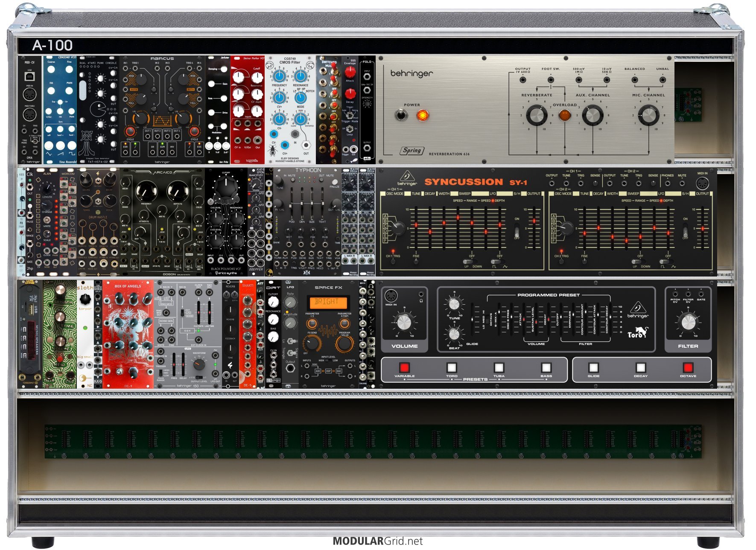
Task: Click the headphone jack on the Toro
Action: 421,294
